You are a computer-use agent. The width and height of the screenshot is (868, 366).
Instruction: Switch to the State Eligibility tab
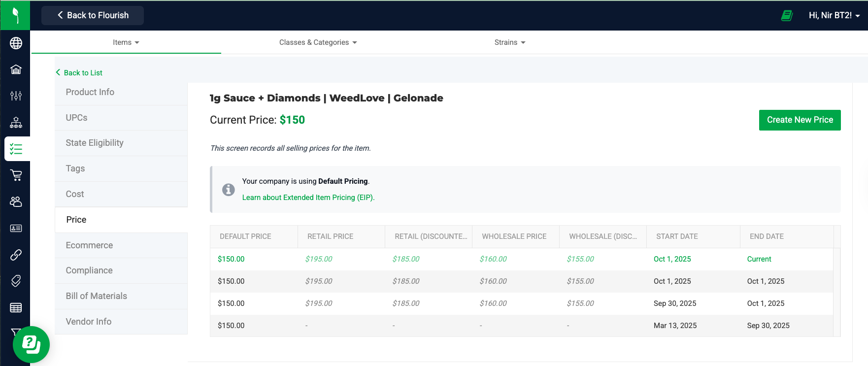tap(121, 143)
